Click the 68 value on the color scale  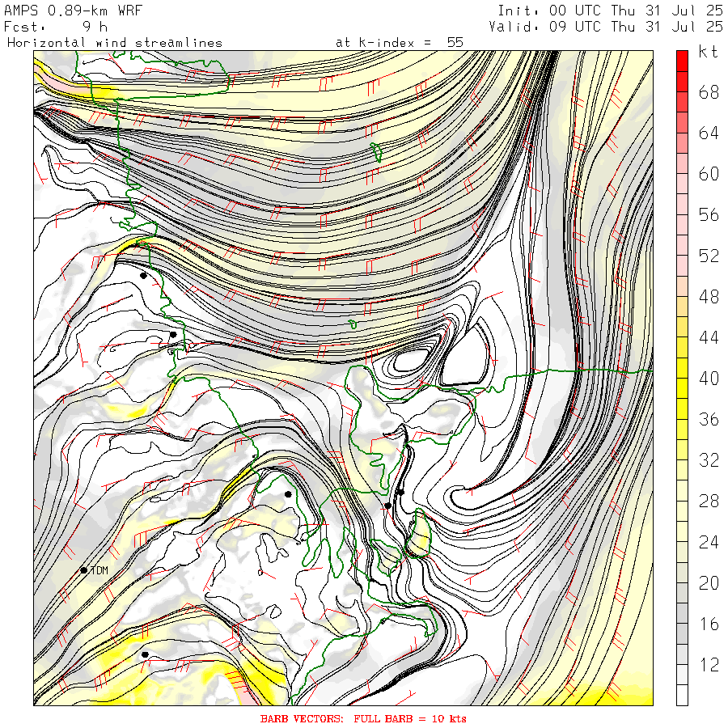(x=709, y=92)
